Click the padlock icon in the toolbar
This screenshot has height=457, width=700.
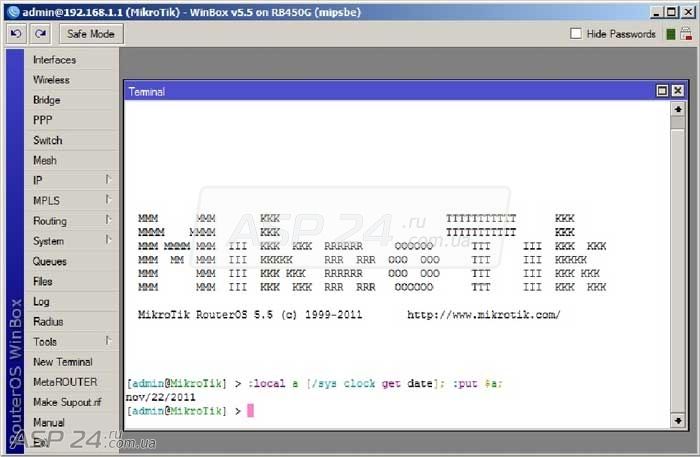pyautogui.click(x=686, y=33)
